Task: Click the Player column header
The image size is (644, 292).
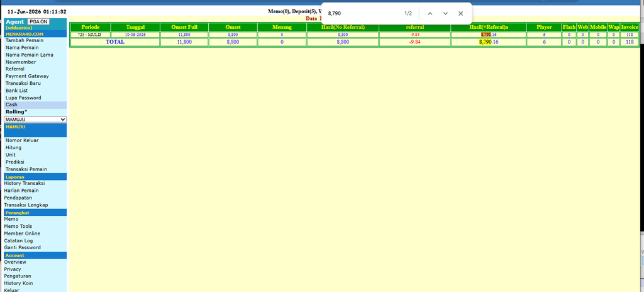Action: click(x=544, y=27)
